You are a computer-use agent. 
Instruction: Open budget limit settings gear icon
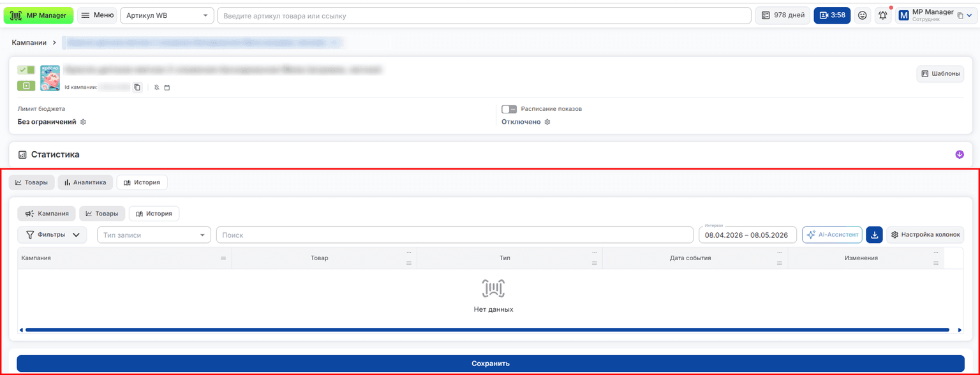tap(83, 122)
